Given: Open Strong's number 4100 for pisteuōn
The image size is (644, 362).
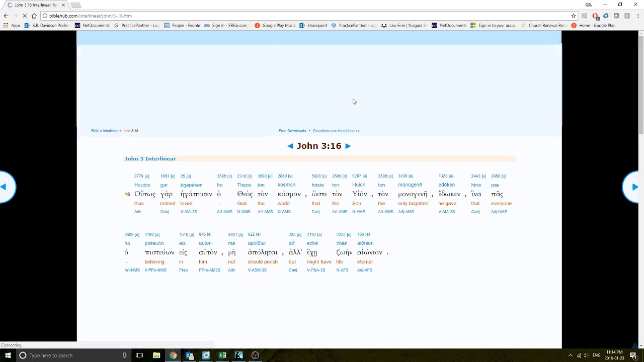Looking at the screenshot, I should [x=149, y=235].
